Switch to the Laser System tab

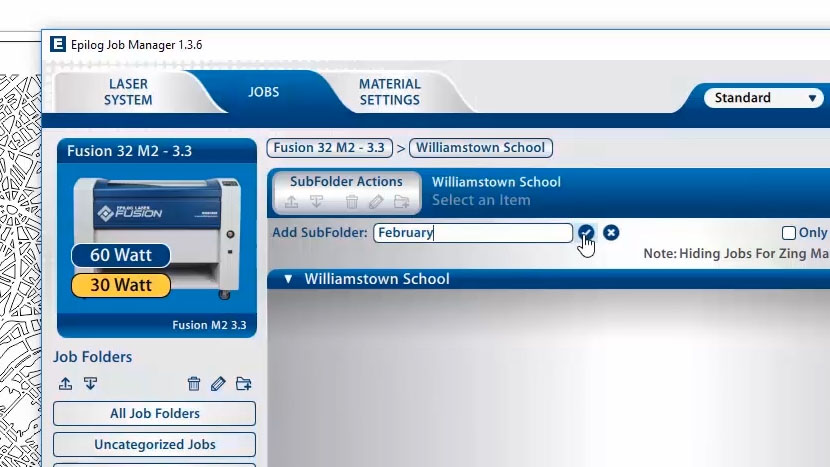pos(128,92)
